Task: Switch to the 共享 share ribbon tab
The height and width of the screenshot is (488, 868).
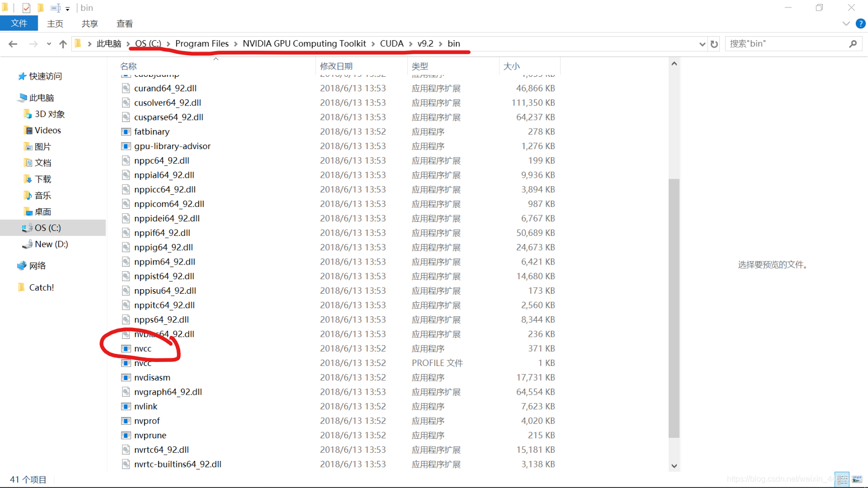Action: pyautogui.click(x=90, y=24)
